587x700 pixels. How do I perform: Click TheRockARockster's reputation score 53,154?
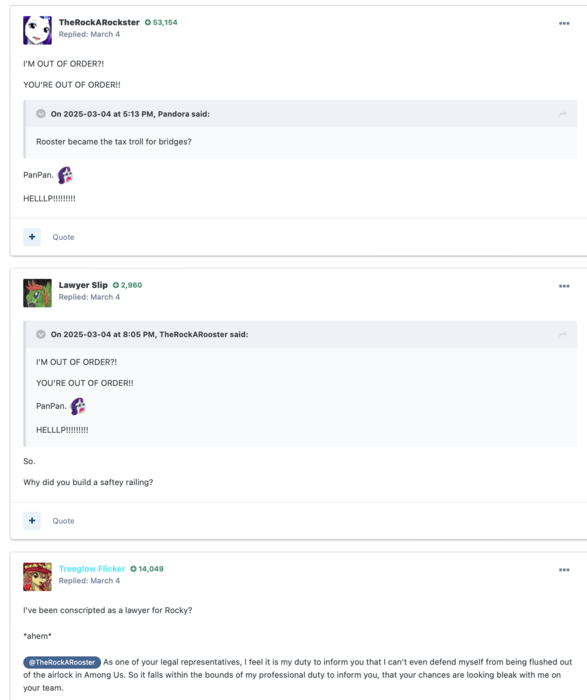point(161,22)
